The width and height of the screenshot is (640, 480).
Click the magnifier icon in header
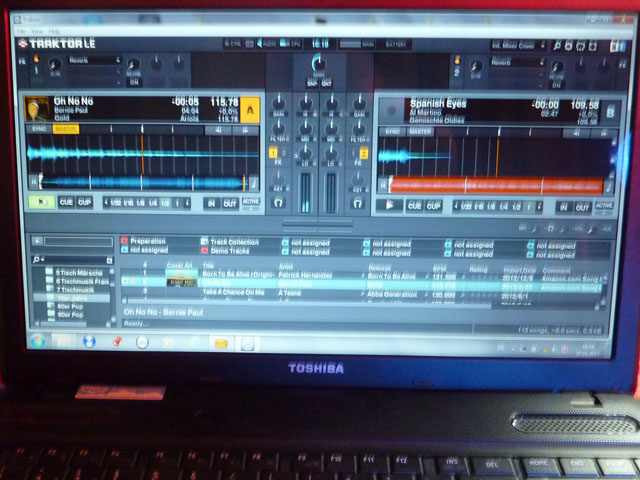pyautogui.click(x=557, y=46)
